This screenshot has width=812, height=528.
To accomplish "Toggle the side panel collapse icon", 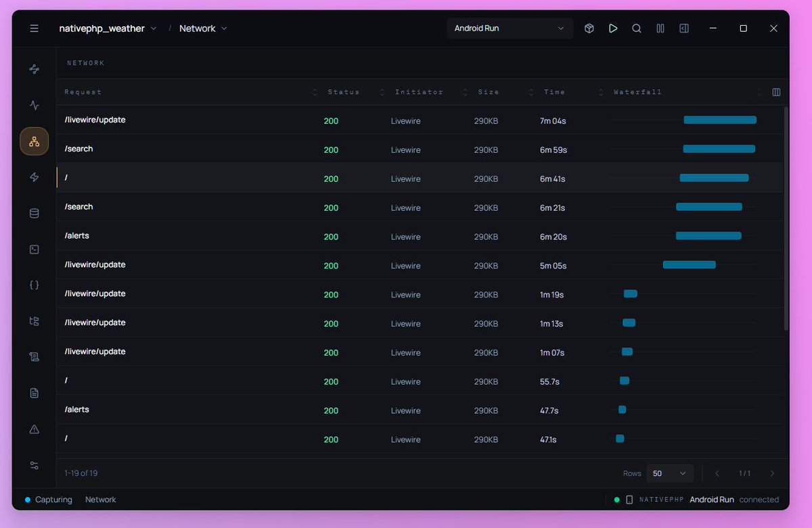I will [684, 28].
